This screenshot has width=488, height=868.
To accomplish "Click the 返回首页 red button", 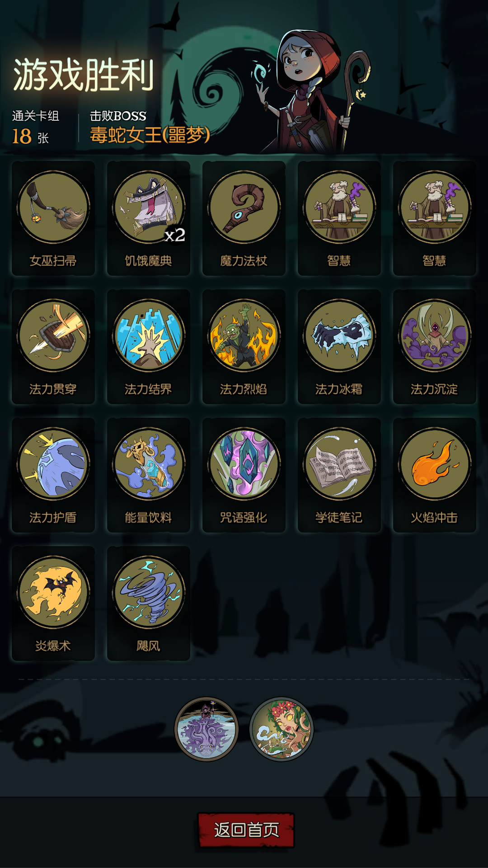I will point(246,830).
